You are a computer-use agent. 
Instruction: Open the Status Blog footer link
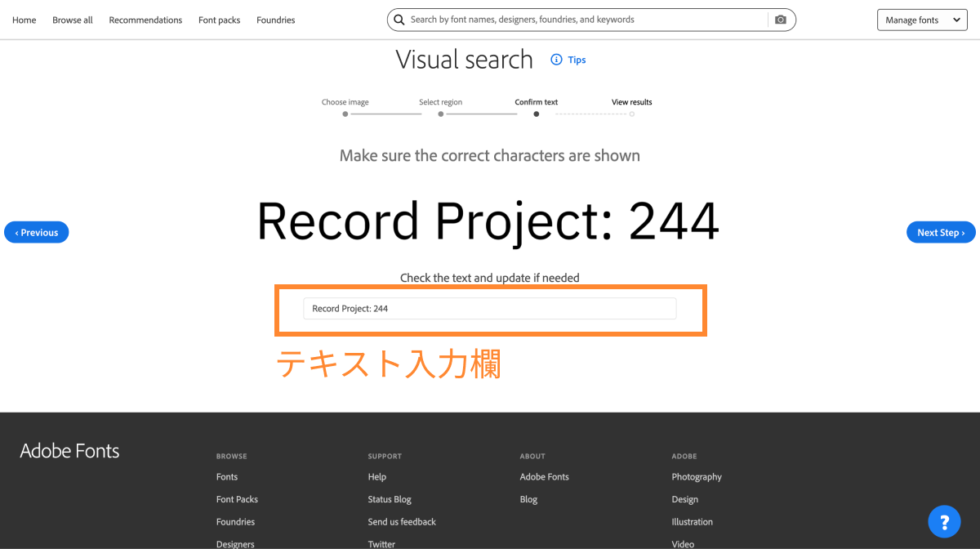pos(390,499)
